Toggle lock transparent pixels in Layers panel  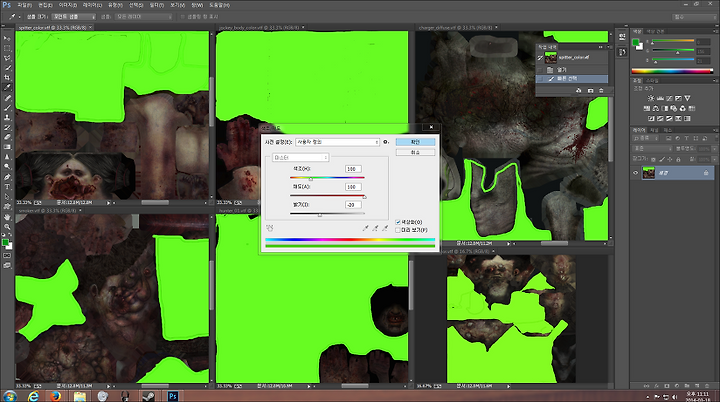click(653, 159)
